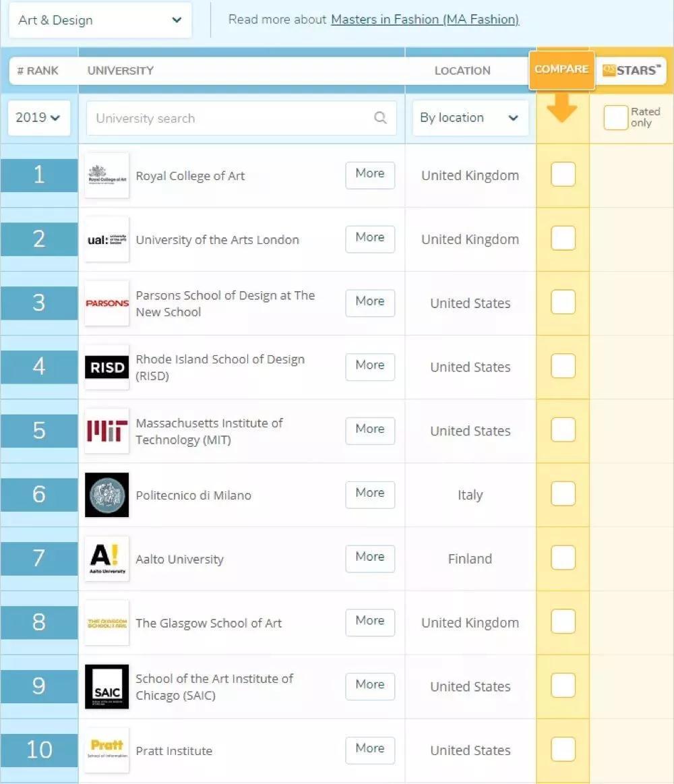Click the University search input field
This screenshot has height=784, width=674.
pos(241,118)
